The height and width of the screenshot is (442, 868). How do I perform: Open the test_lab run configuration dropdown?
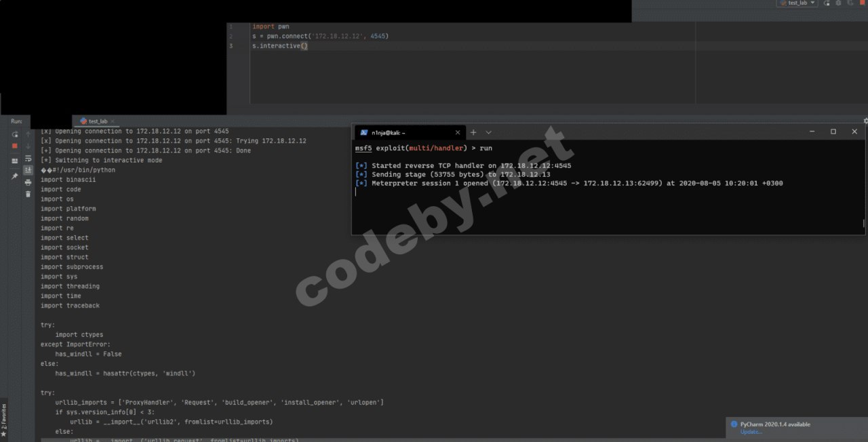[x=797, y=3]
